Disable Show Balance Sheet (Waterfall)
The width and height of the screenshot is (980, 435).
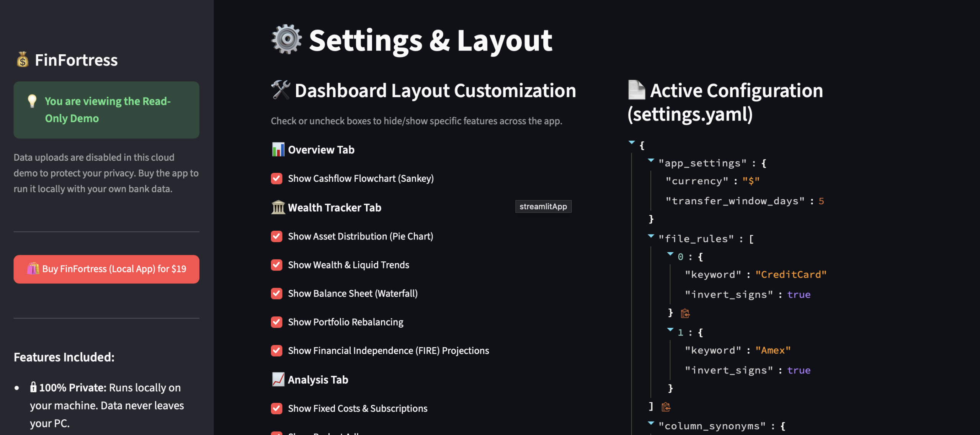pos(276,293)
